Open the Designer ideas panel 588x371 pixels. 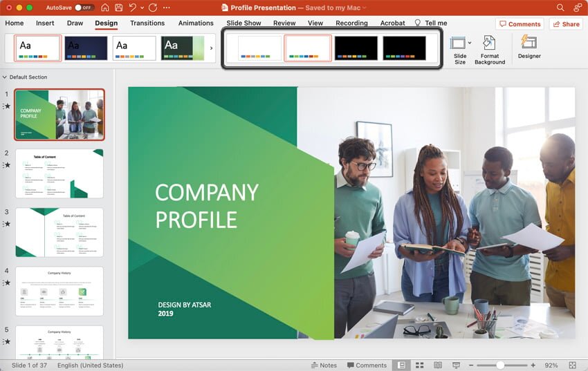pos(529,47)
